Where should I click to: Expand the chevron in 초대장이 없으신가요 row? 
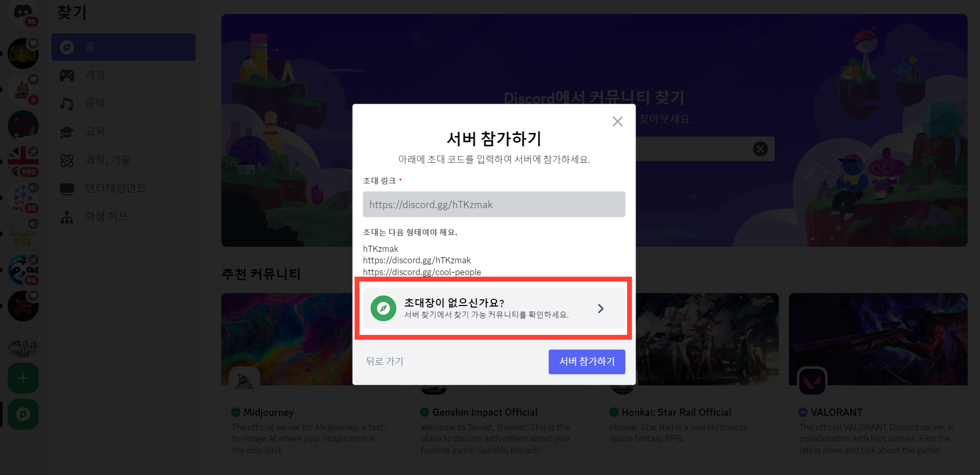tap(601, 309)
